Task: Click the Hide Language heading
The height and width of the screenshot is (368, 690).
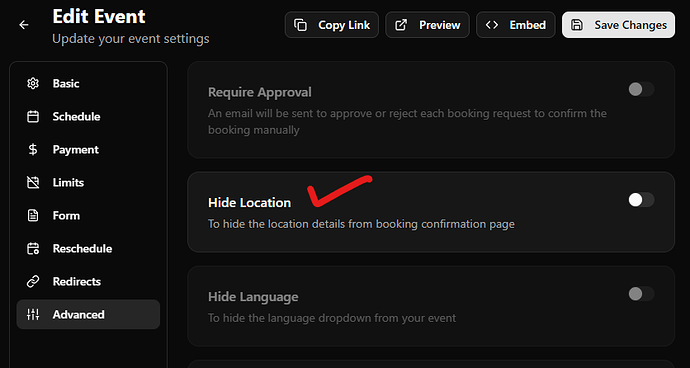Action: coord(253,297)
